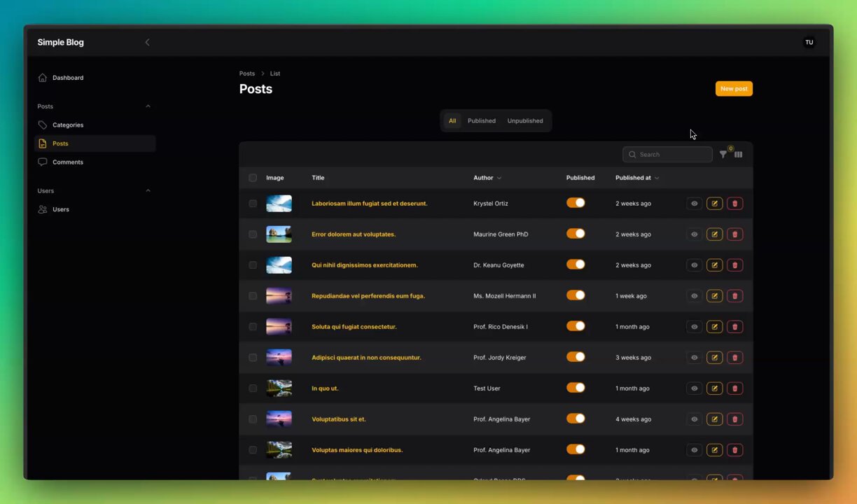
Task: Check the select-all checkbox in table header
Action: (253, 178)
